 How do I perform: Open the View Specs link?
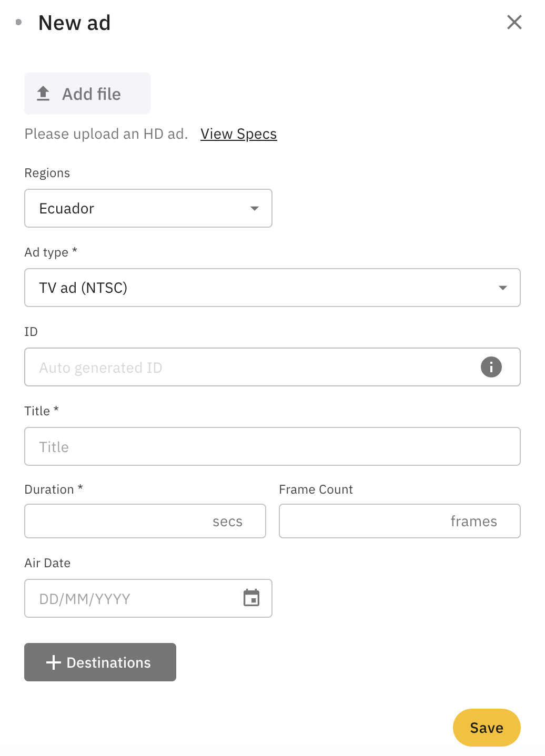tap(238, 134)
